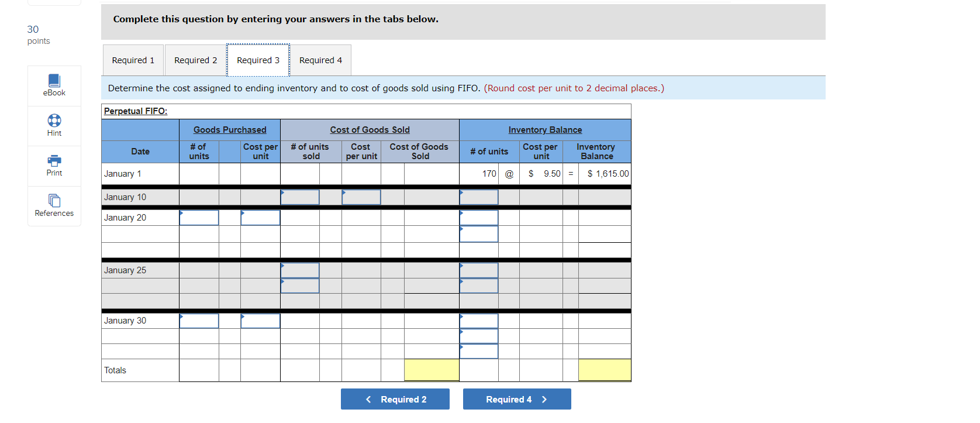Select Totals cost of goods sold yellow cell
This screenshot has height=423, width=980.
(x=432, y=370)
